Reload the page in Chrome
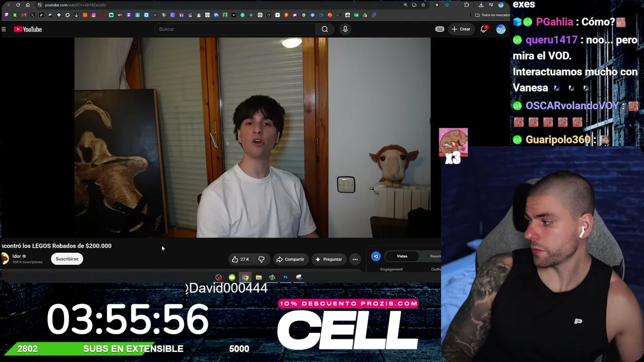The image size is (644, 362). [18, 5]
